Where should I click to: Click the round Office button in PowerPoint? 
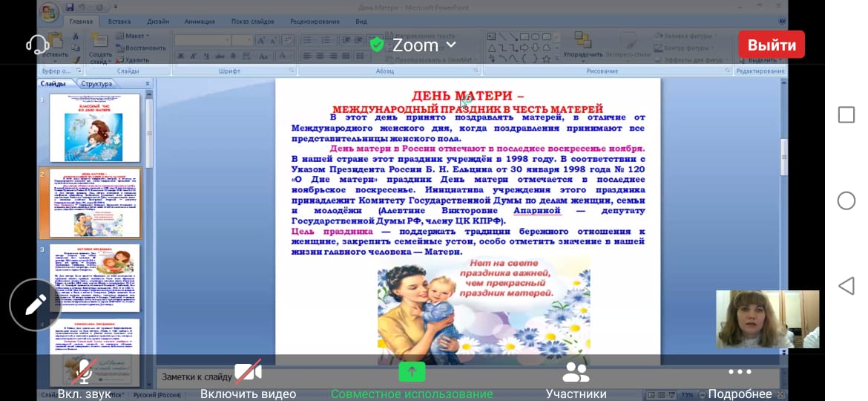point(50,13)
